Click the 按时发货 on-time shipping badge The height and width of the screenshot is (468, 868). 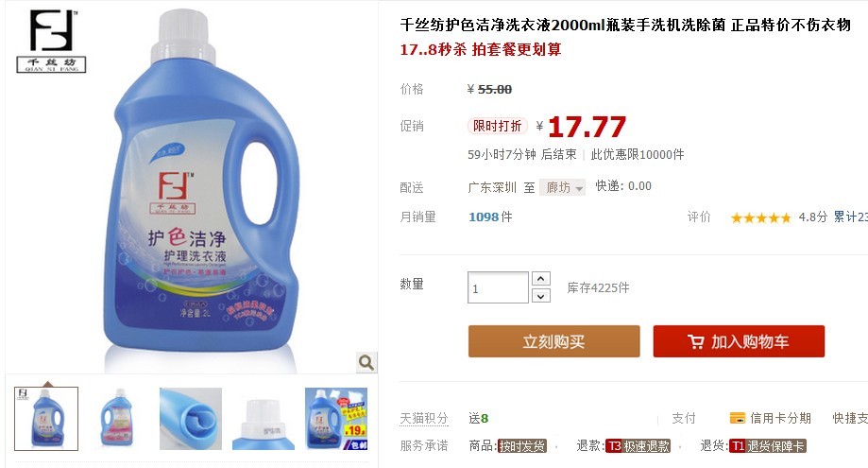pyautogui.click(x=522, y=446)
